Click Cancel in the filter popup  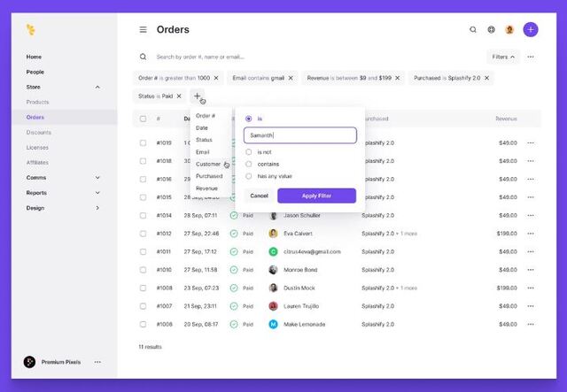260,196
